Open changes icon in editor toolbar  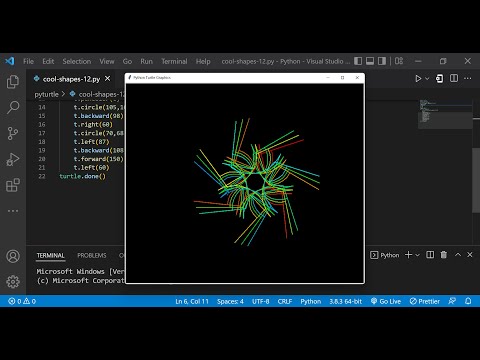pos(440,79)
